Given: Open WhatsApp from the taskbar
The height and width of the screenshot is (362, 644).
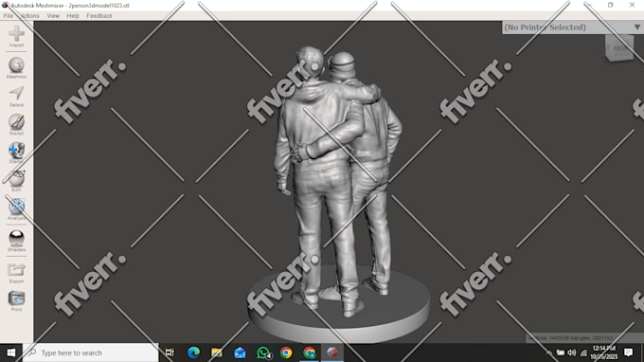Looking at the screenshot, I should click(263, 353).
